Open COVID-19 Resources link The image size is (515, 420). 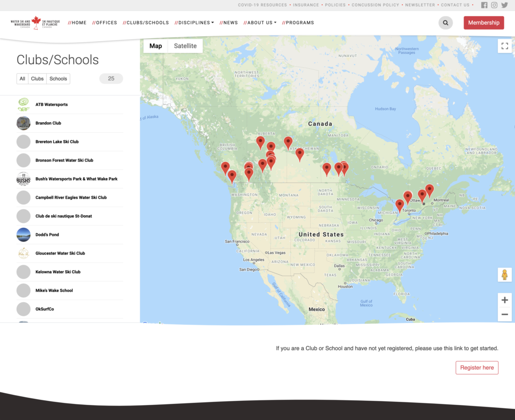pyautogui.click(x=263, y=5)
